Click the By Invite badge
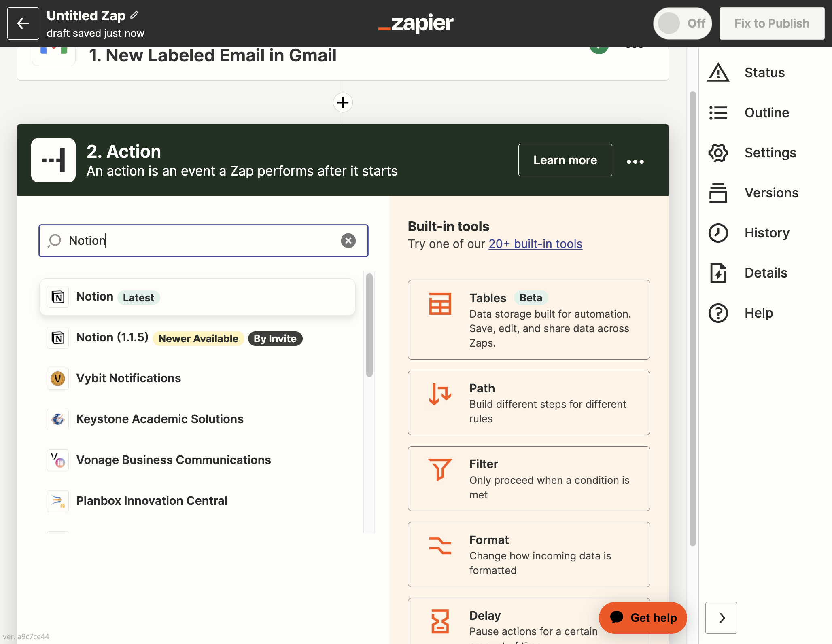Image resolution: width=832 pixels, height=644 pixels. coord(275,339)
